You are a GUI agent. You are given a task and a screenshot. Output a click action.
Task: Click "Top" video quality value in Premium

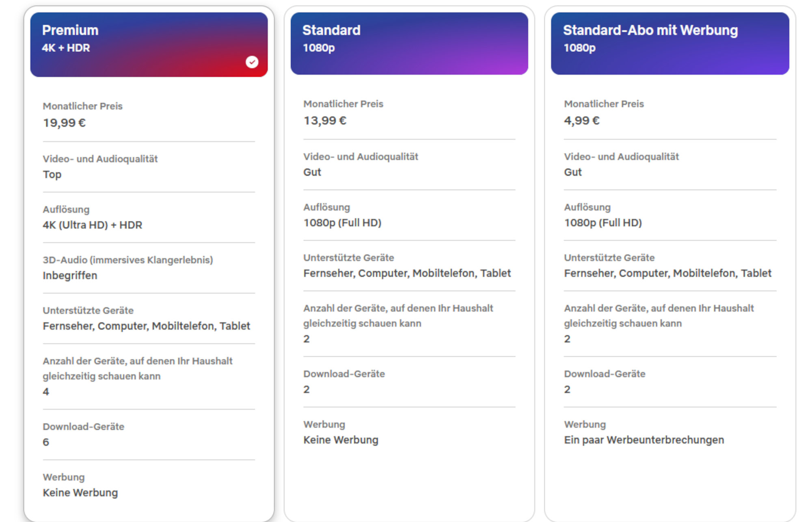pos(52,175)
